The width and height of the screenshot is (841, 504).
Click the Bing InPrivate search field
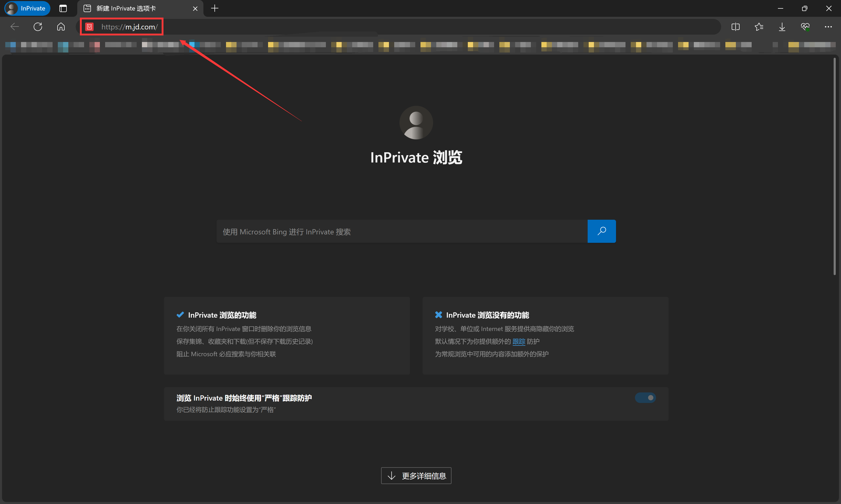[401, 232]
